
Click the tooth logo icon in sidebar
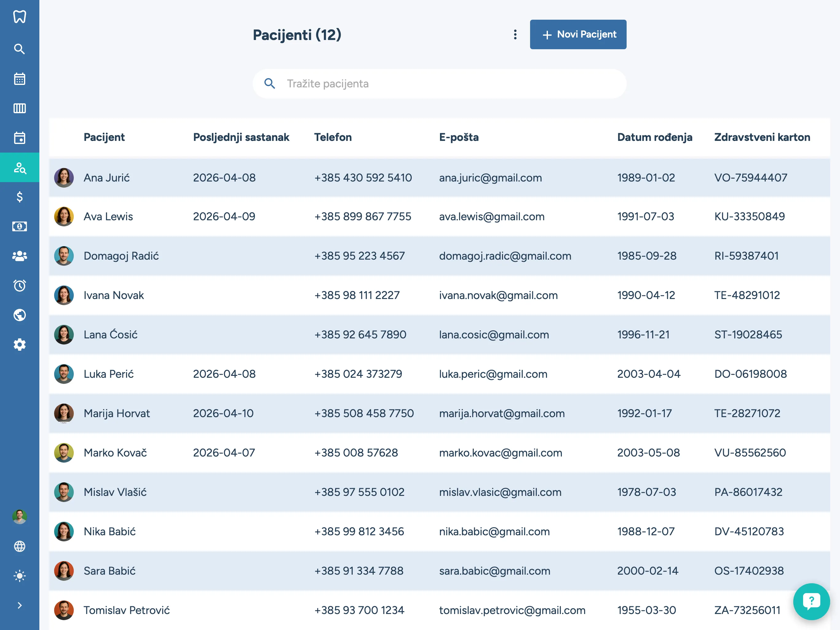pos(19,17)
